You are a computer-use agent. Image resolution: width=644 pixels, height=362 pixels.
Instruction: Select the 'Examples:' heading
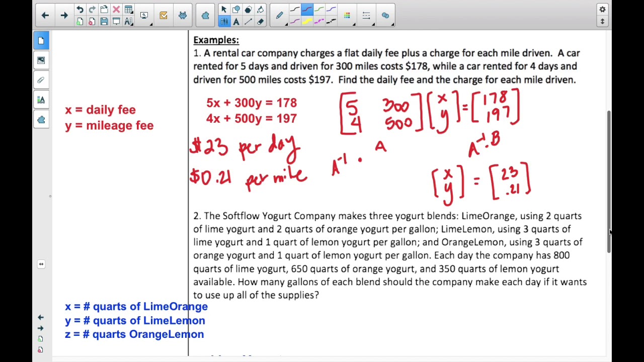pos(216,40)
